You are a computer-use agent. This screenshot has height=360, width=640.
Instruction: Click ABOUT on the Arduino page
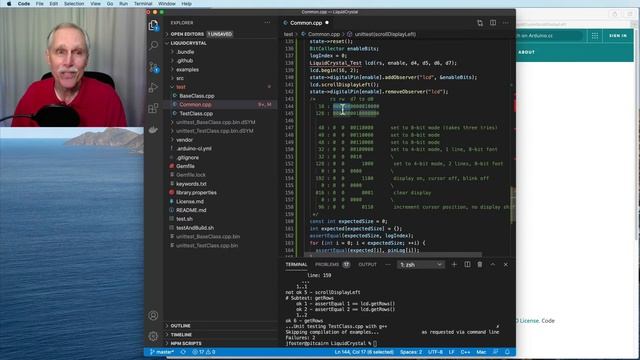pyautogui.click(x=527, y=52)
